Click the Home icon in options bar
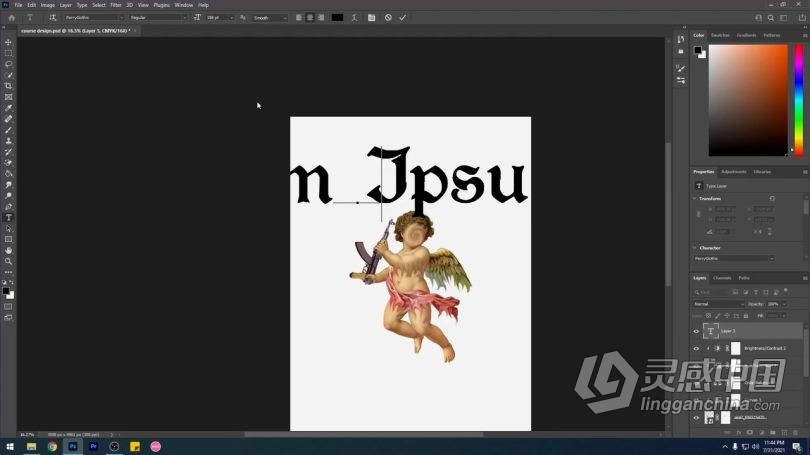810x455 pixels. (11, 18)
